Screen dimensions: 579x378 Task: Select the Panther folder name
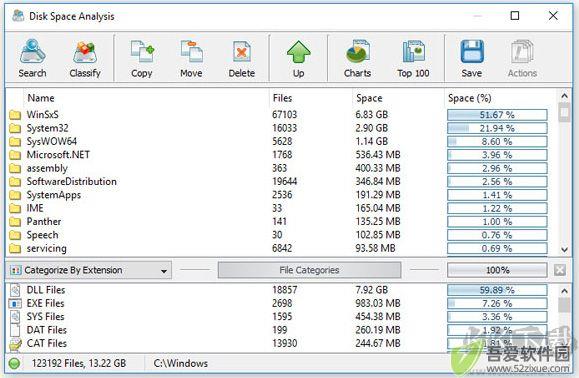[x=44, y=221]
